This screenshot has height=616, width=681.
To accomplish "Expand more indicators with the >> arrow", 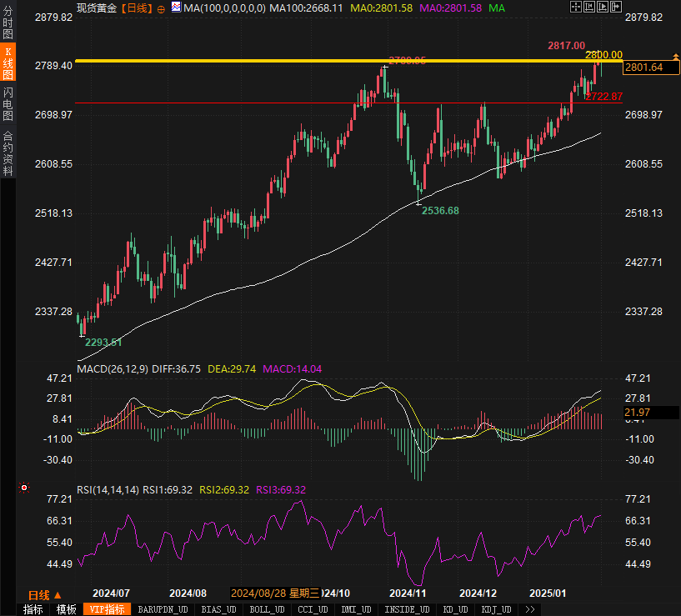I will point(530,609).
